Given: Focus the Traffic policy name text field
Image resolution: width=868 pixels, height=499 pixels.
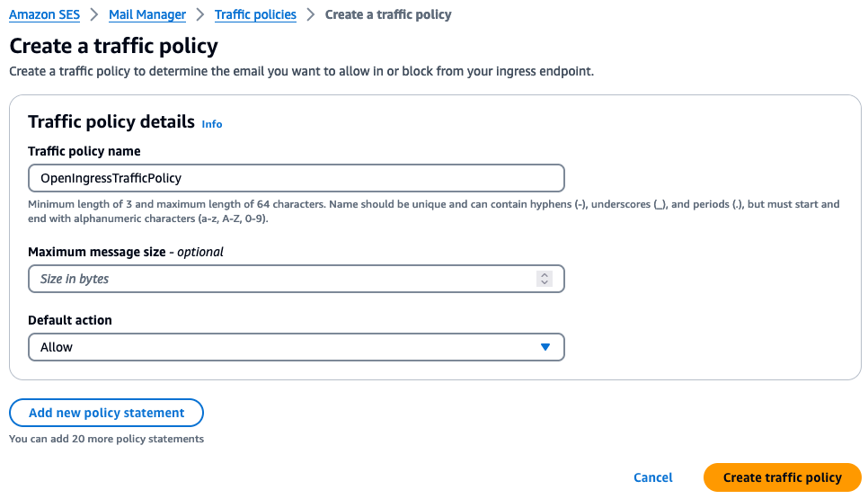Looking at the screenshot, I should (x=297, y=178).
